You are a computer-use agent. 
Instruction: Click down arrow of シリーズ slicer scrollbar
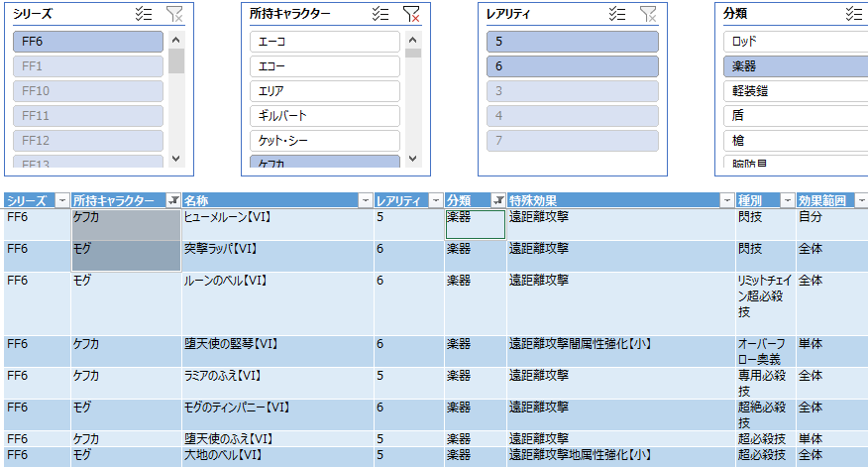[x=176, y=159]
